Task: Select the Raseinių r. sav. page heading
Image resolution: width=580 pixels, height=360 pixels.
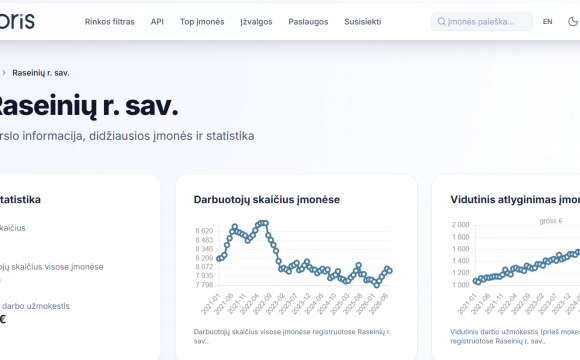Action: pos(88,106)
